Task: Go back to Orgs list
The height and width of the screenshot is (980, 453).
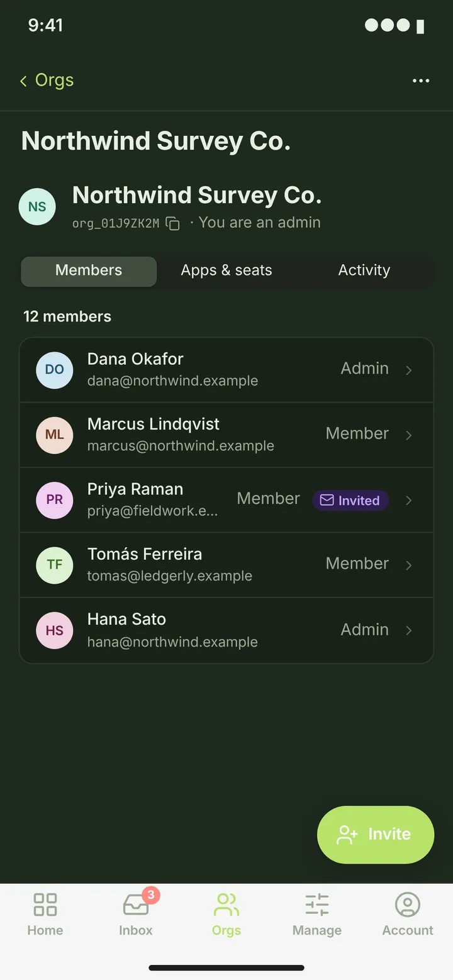Action: tap(47, 81)
